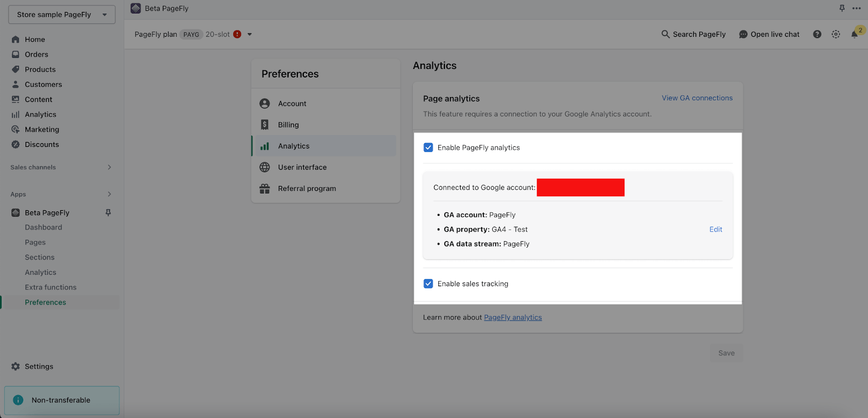Click the Discounts badge icon
The height and width of the screenshot is (418, 868).
[15, 144]
